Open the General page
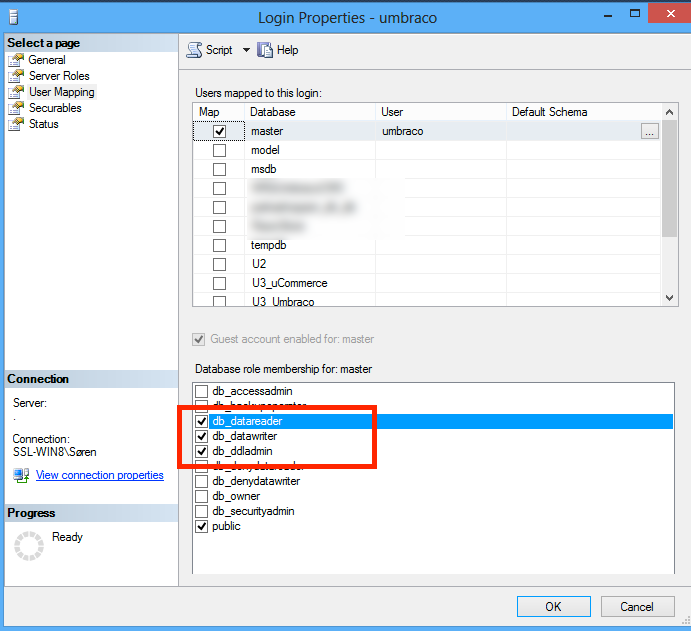The height and width of the screenshot is (631, 691). (x=47, y=60)
